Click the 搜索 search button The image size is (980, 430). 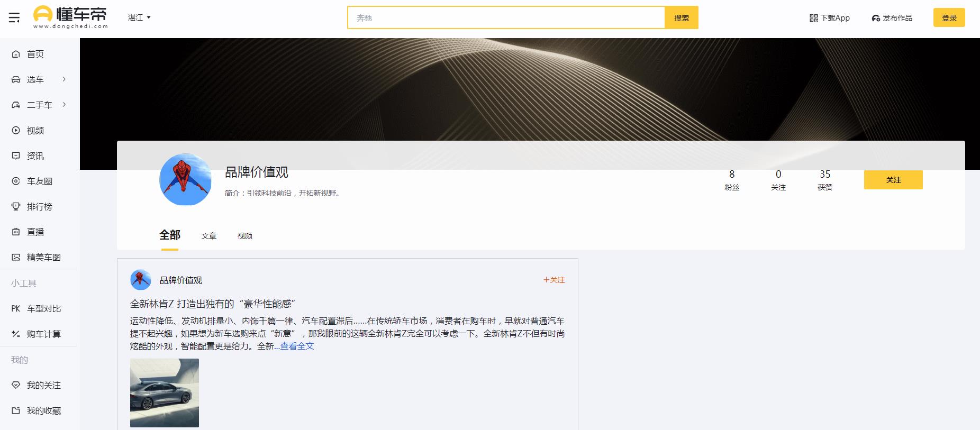click(682, 17)
